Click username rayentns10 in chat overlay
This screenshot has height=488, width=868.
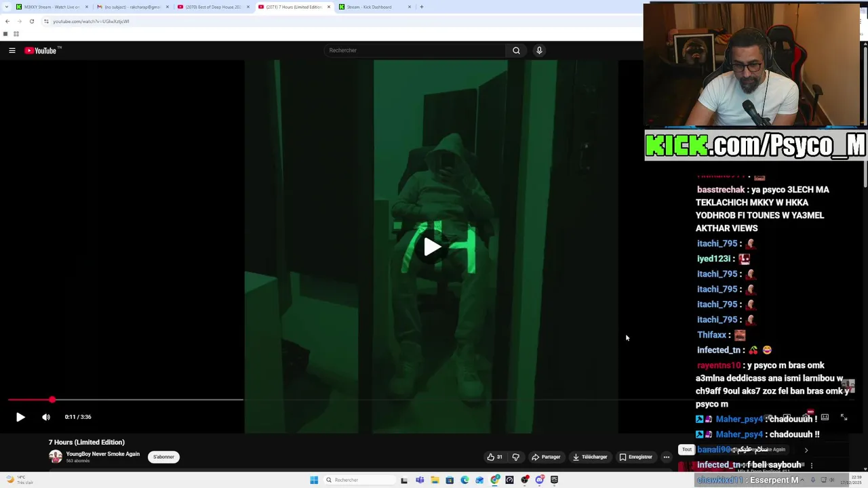719,365
